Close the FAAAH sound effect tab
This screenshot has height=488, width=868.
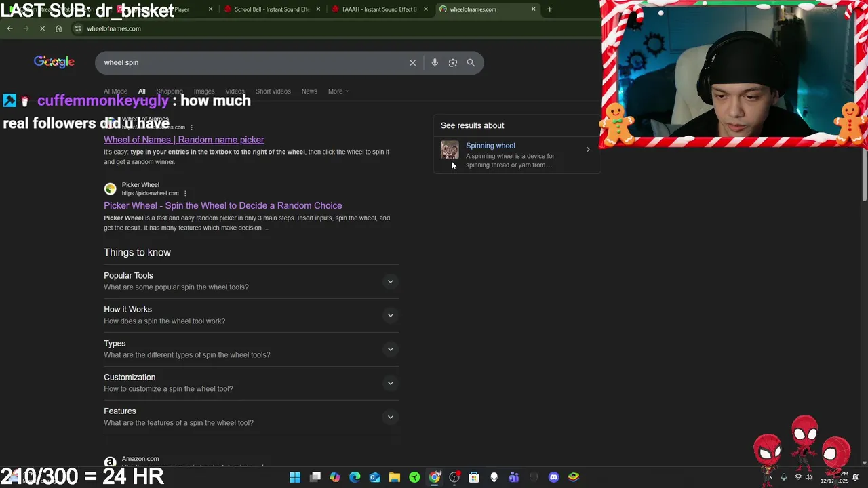(x=426, y=9)
